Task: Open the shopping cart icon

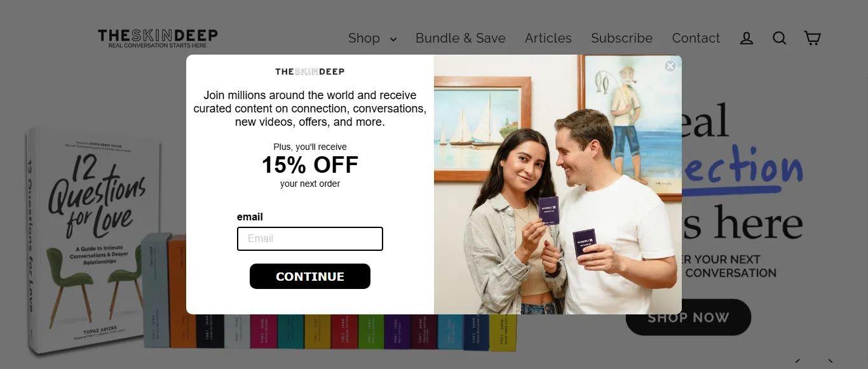Action: 812,38
